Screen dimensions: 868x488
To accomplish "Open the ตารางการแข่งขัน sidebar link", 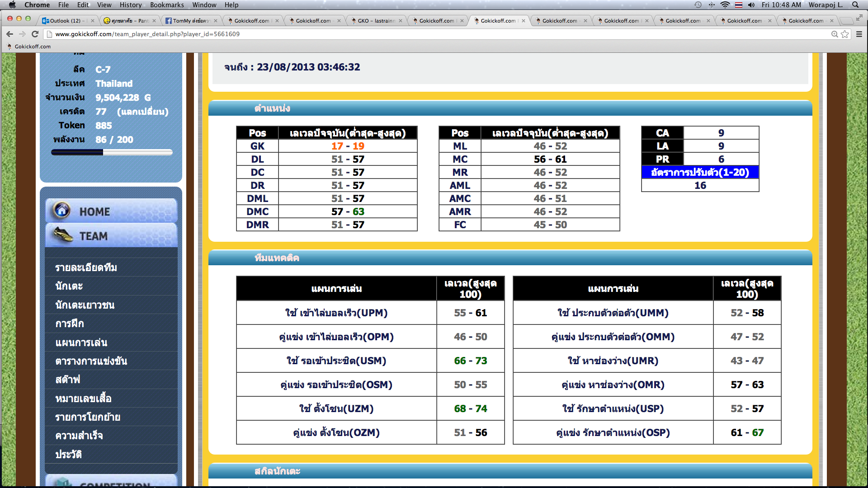I will click(91, 361).
